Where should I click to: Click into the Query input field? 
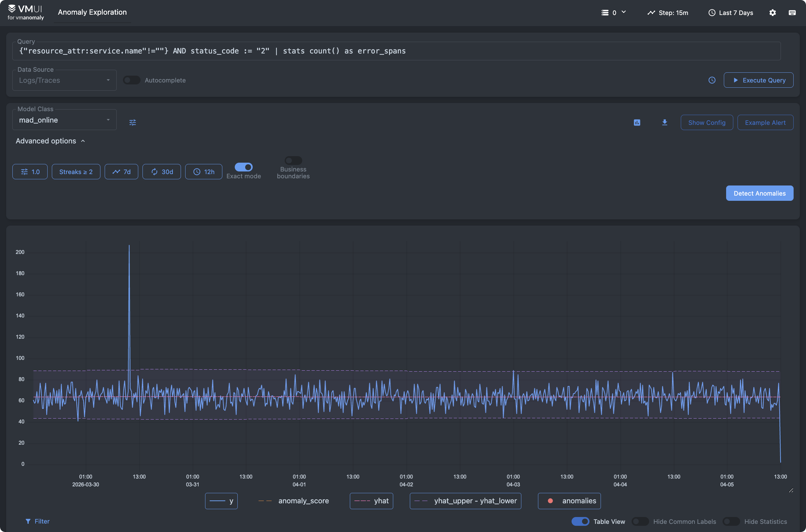[x=396, y=51]
